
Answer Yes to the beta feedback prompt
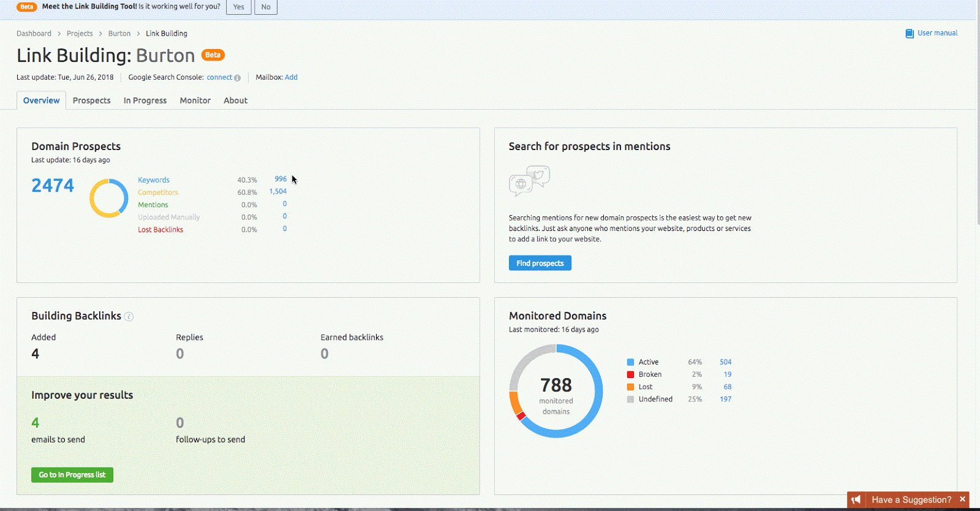(x=238, y=7)
